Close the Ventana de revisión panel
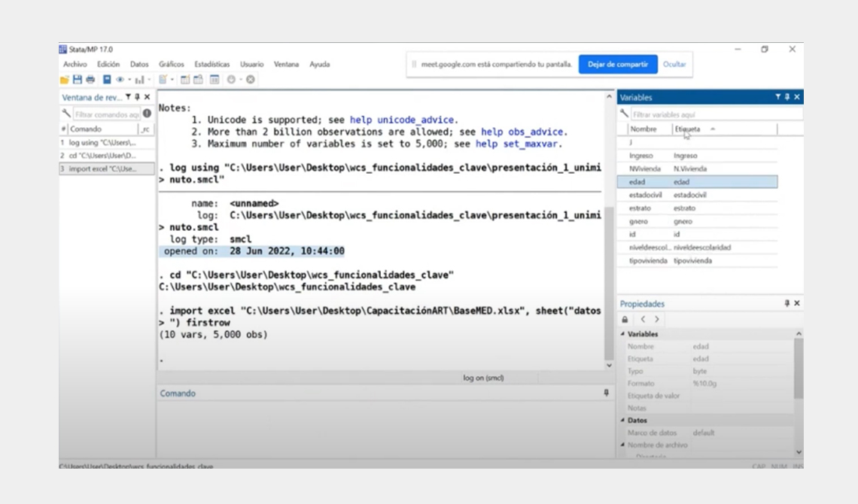The image size is (858, 504). coord(147,97)
